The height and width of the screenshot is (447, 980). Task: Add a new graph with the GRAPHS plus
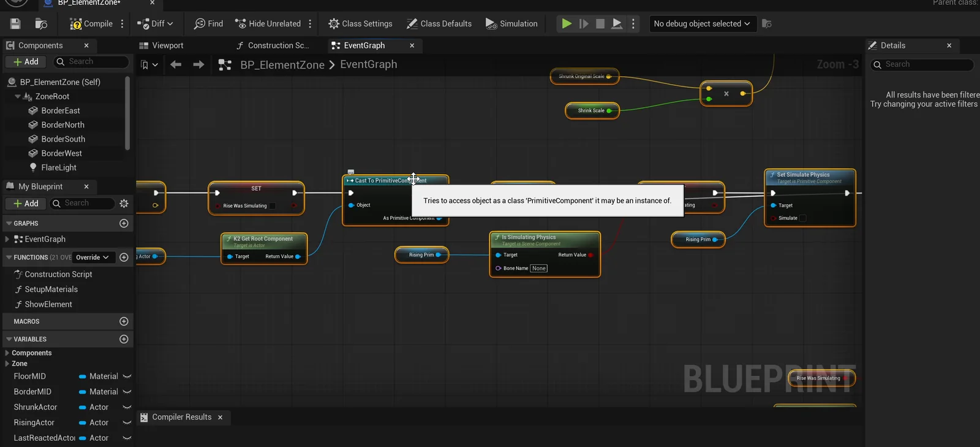pyautogui.click(x=124, y=223)
